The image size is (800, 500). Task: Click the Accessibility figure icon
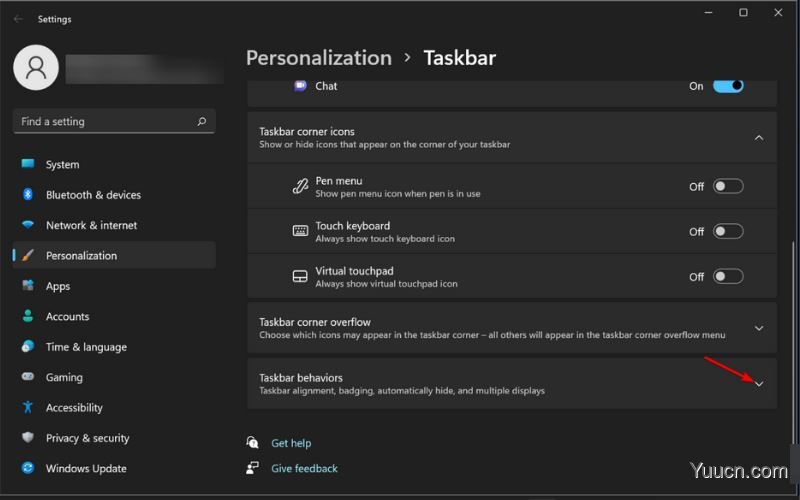click(x=28, y=407)
